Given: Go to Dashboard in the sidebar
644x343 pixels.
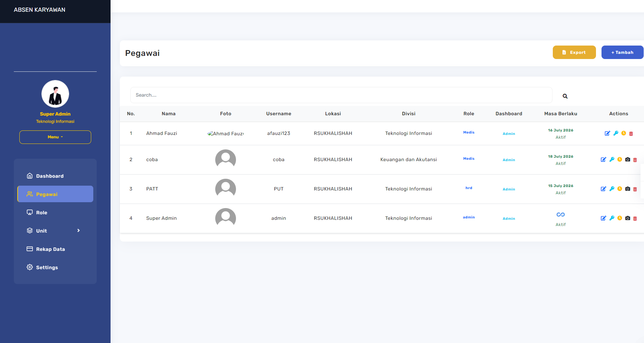Looking at the screenshot, I should tap(50, 176).
